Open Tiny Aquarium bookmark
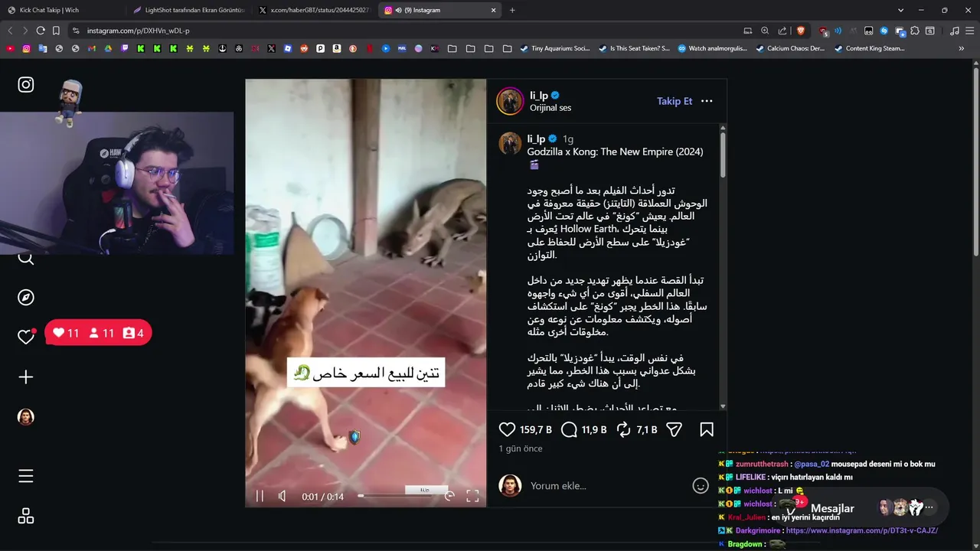This screenshot has width=980, height=551. pos(554,48)
